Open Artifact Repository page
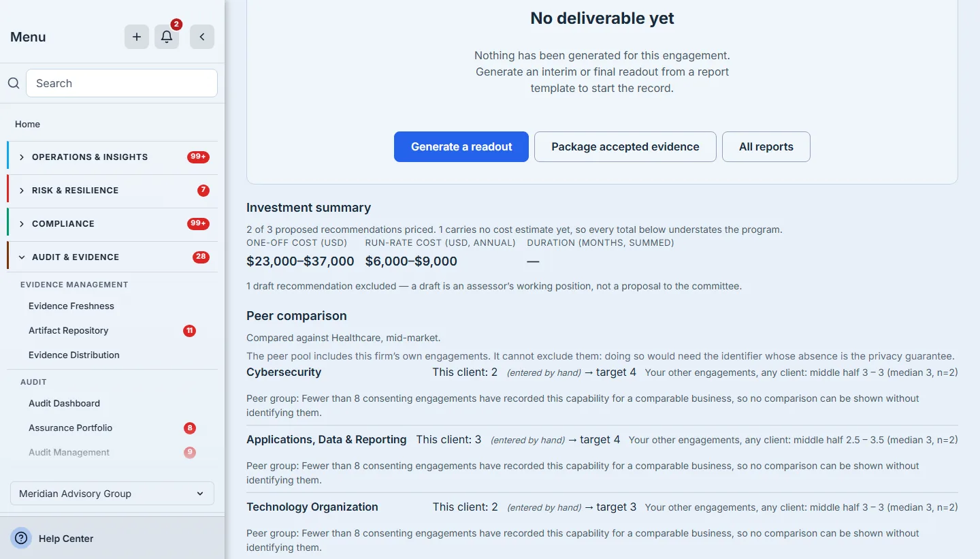The width and height of the screenshot is (980, 559). click(69, 330)
